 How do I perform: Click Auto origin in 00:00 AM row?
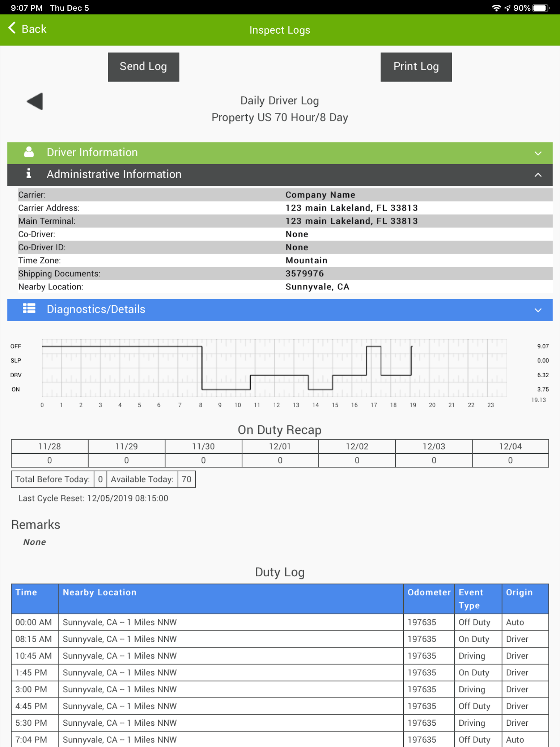[515, 622]
